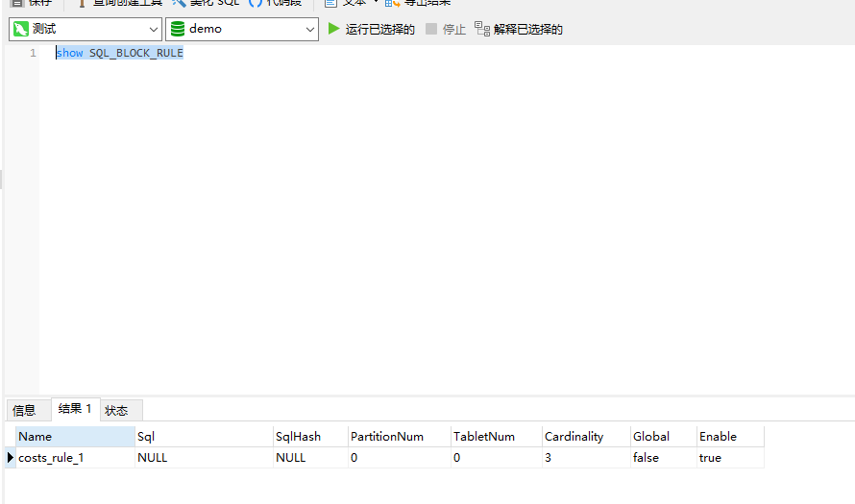Click the Explain Selected icon
The image size is (855, 504).
pos(482,29)
